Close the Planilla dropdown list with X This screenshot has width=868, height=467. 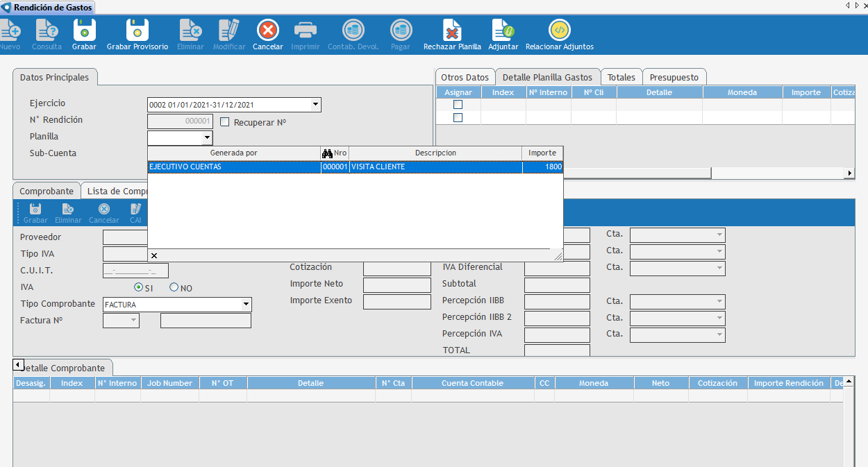[x=154, y=255]
